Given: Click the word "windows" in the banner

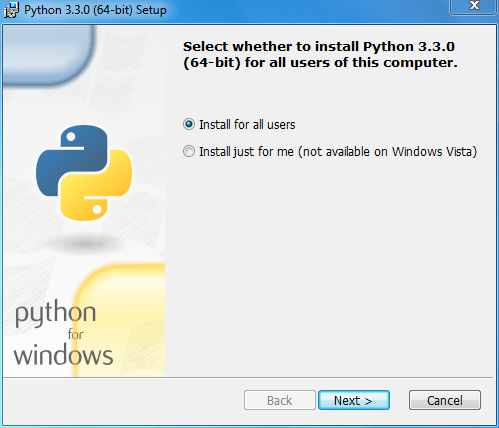Looking at the screenshot, I should [63, 355].
